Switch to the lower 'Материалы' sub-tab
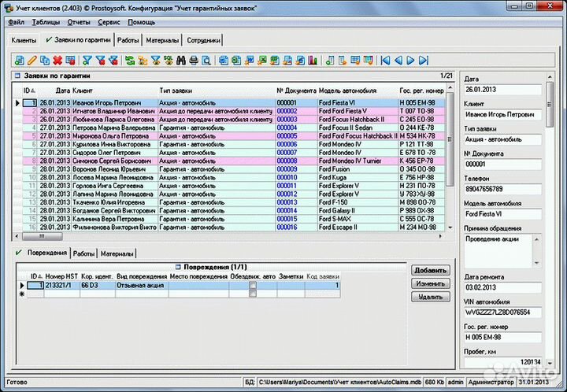 [x=117, y=253]
